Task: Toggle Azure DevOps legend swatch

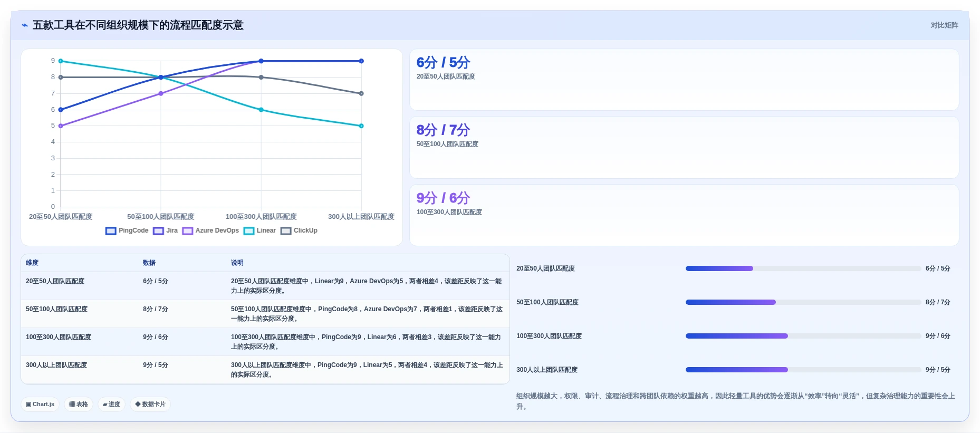Action: coord(188,231)
